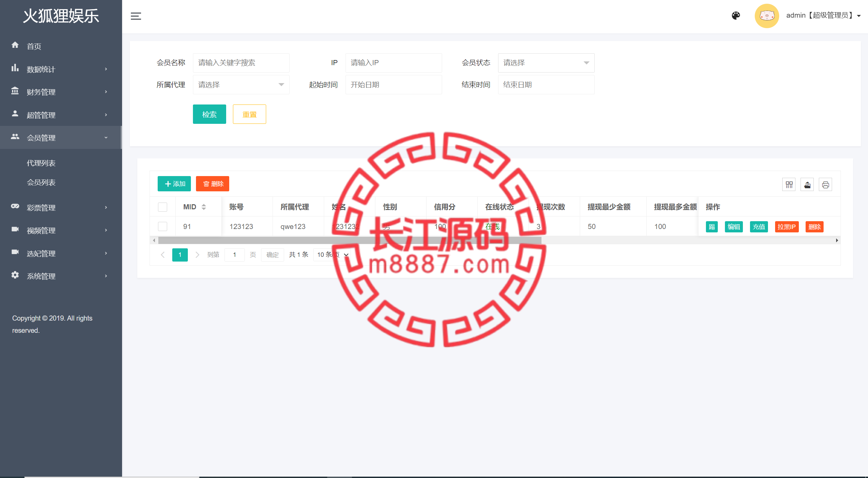Click the 火狐狸娱乐 site title
Viewport: 868px width, 478px height.
click(x=61, y=16)
